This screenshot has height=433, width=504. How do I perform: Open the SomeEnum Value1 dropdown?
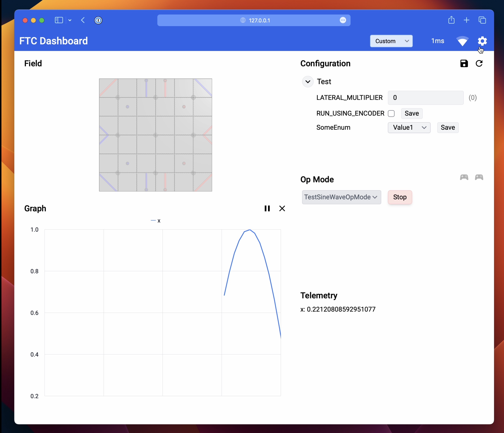409,128
